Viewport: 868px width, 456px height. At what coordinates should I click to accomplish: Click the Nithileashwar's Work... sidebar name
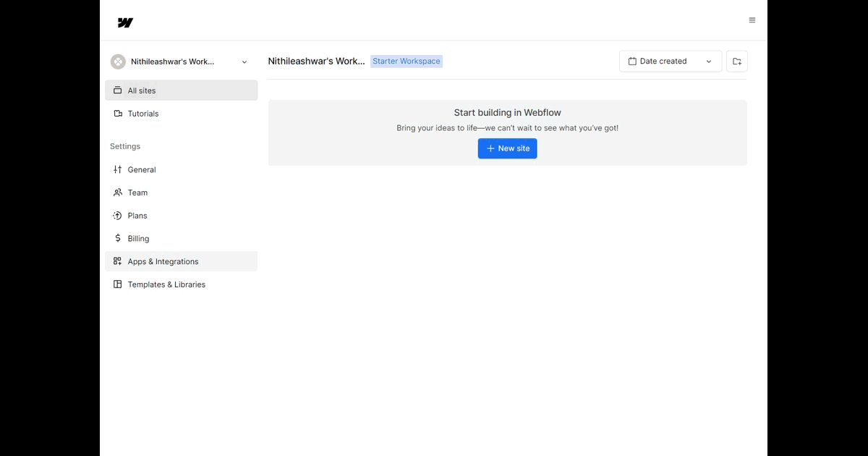pos(172,62)
